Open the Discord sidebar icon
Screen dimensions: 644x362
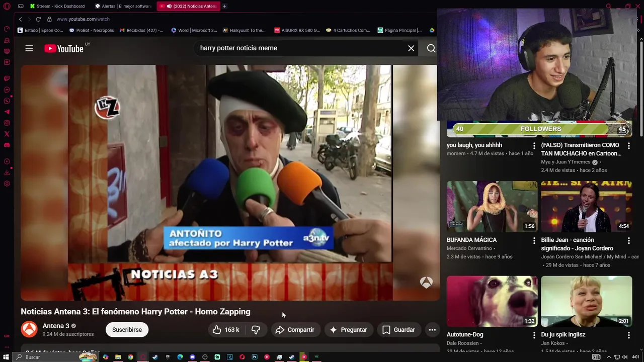click(x=7, y=145)
